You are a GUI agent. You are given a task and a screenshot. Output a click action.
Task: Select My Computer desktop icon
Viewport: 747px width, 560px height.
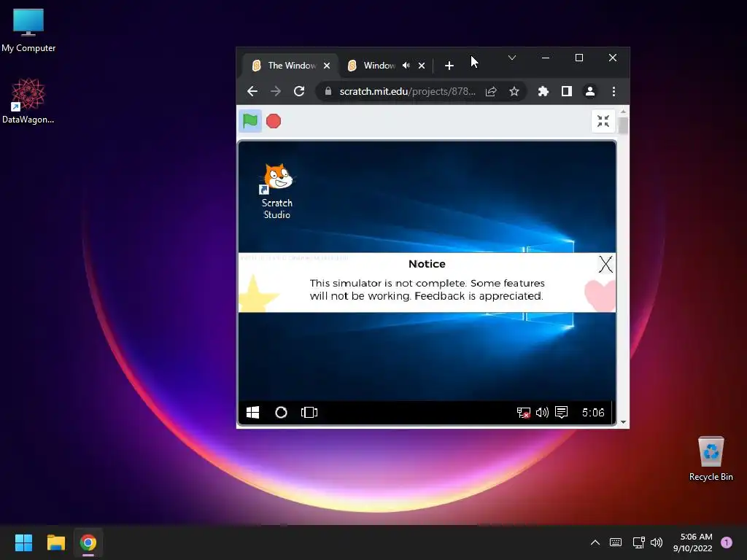point(28,30)
